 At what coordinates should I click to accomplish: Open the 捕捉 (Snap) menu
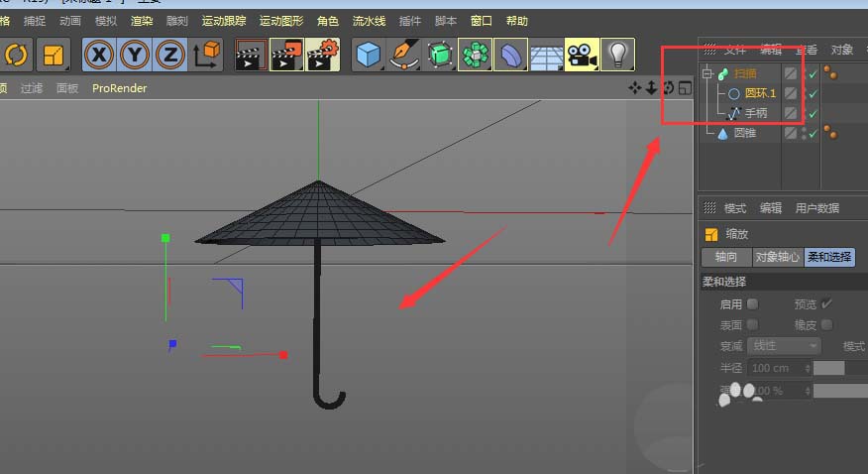tap(35, 21)
